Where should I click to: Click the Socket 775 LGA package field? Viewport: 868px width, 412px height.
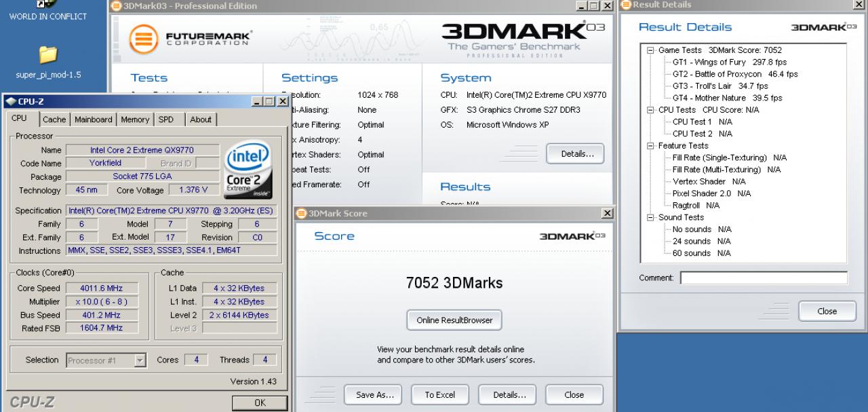(142, 176)
